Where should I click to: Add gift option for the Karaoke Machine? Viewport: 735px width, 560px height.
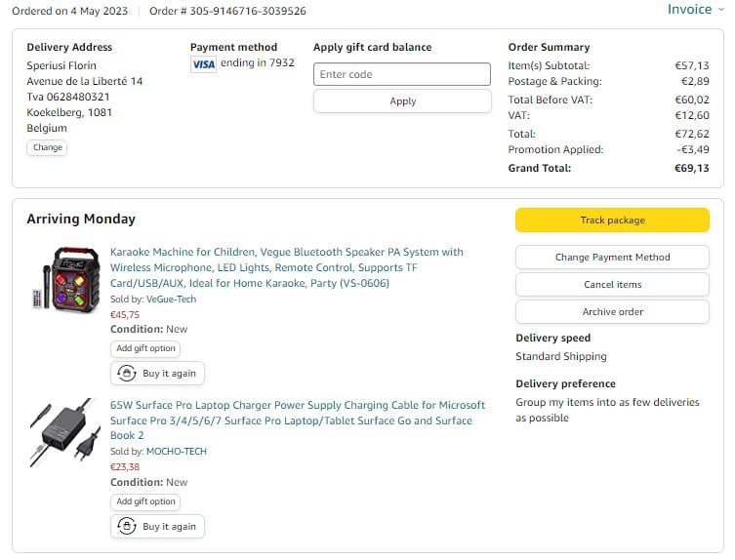click(145, 348)
